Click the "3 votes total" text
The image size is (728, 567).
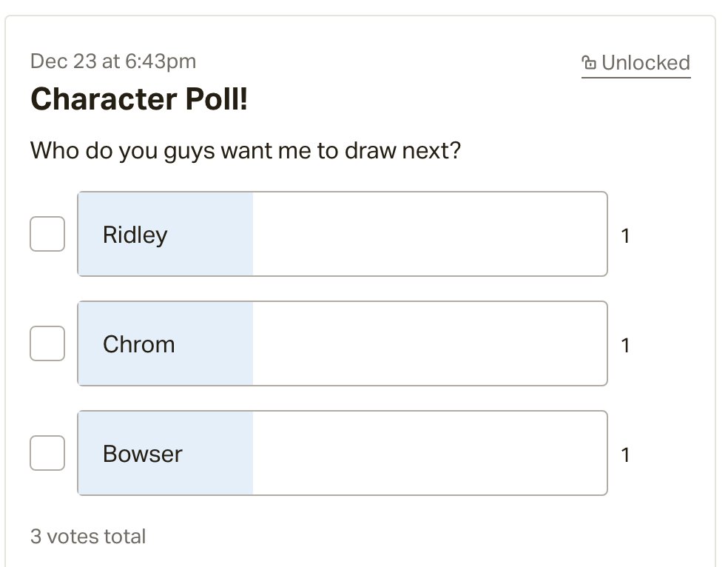88,536
